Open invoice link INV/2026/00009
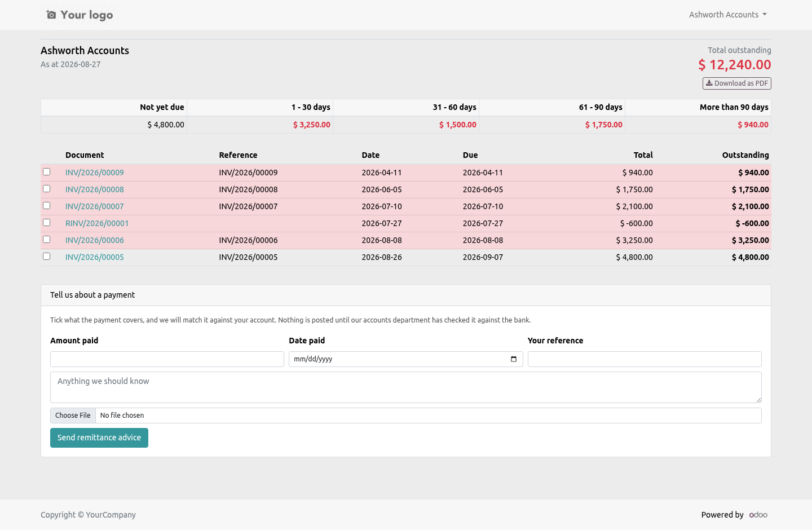The height and width of the screenshot is (530, 812). (x=95, y=173)
